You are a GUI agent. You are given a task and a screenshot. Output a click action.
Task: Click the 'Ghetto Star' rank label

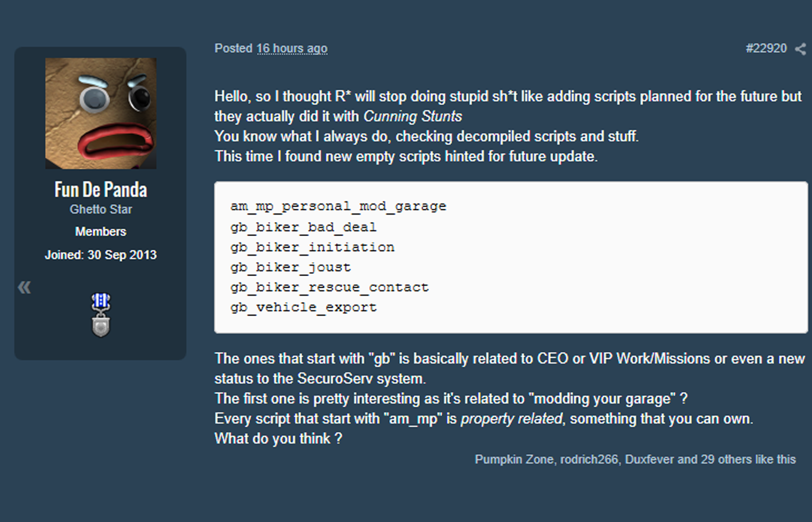pyautogui.click(x=101, y=209)
